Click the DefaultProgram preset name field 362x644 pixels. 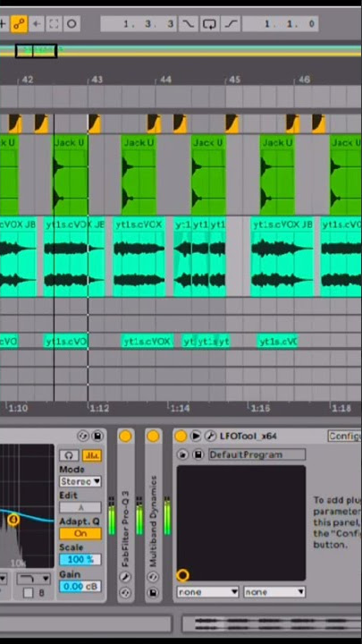click(x=257, y=454)
